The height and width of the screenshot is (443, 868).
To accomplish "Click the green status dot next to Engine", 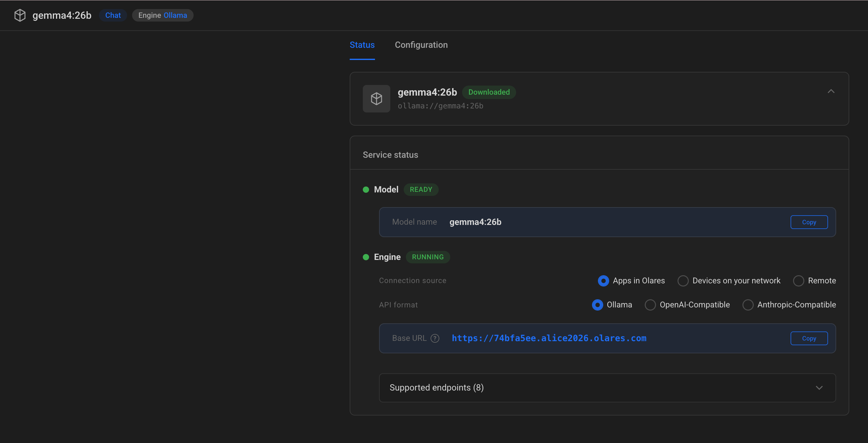I will click(x=366, y=257).
